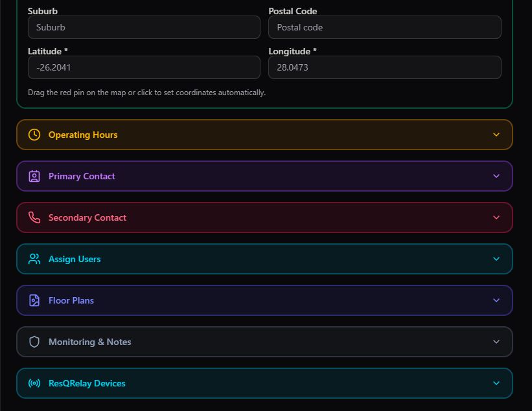Viewport: 532px width, 411px height.
Task: Expand Assign Users section chevron
Action: point(496,259)
